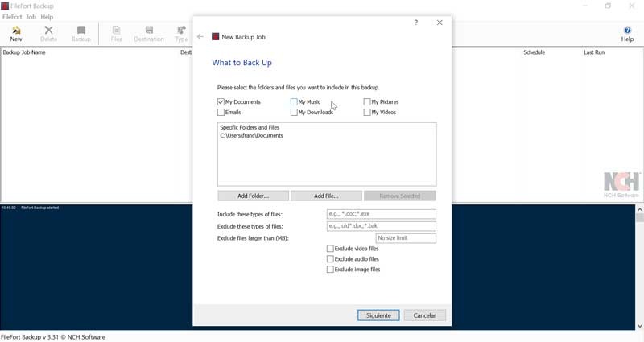Click the Add File... button
Image resolution: width=644 pixels, height=342 pixels.
coord(326,196)
